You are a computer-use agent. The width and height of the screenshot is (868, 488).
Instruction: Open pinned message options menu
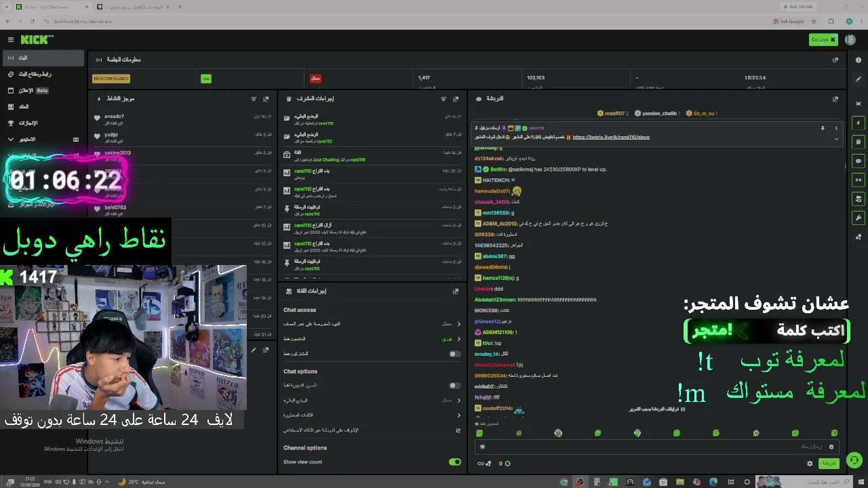(x=836, y=128)
